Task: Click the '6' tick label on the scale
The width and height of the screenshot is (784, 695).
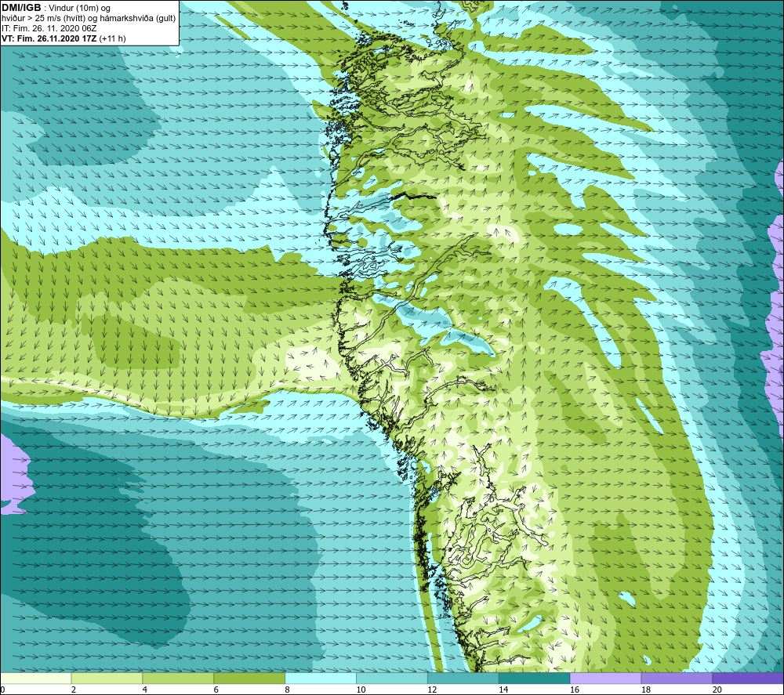Action: [x=216, y=690]
